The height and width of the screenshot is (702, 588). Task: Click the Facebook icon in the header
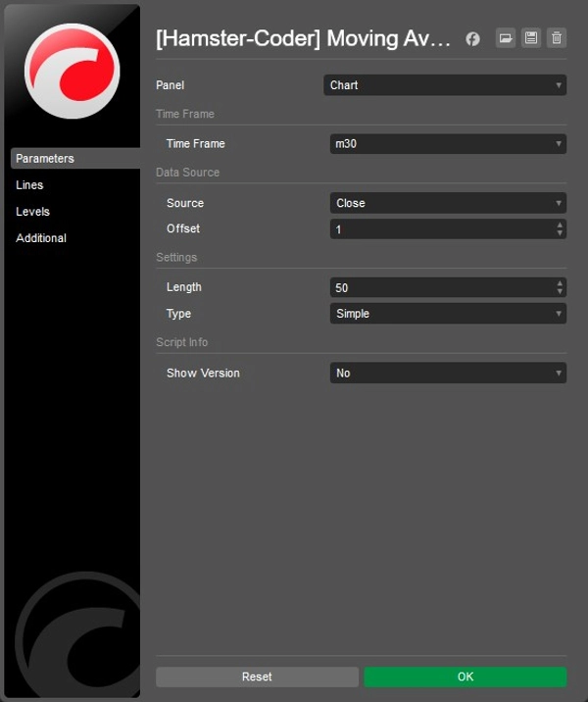472,39
